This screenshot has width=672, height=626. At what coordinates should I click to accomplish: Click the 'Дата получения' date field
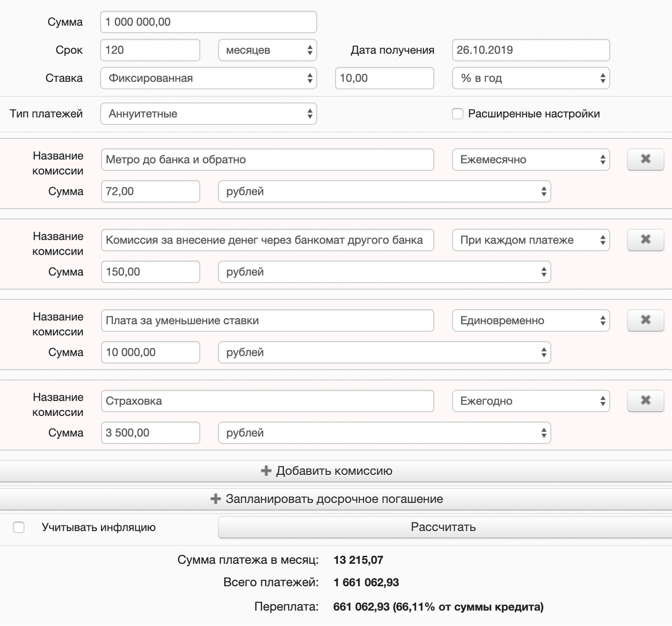(x=531, y=50)
